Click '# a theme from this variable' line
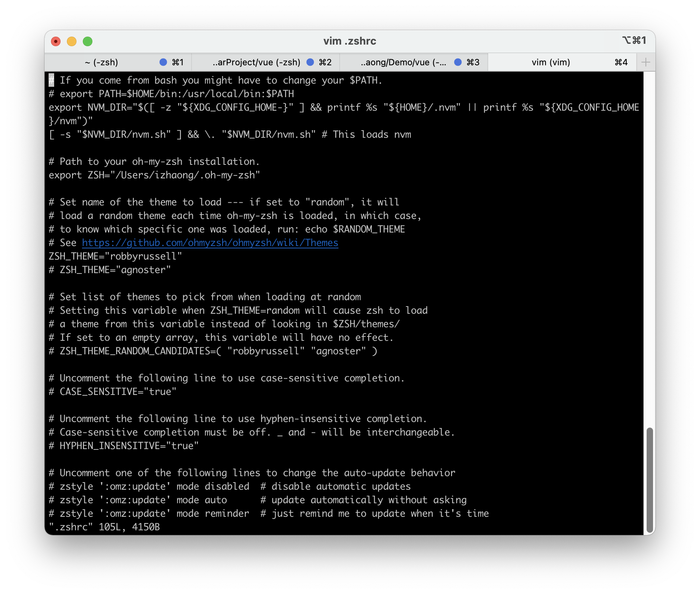Screen dimensions: 700x594 click(224, 324)
